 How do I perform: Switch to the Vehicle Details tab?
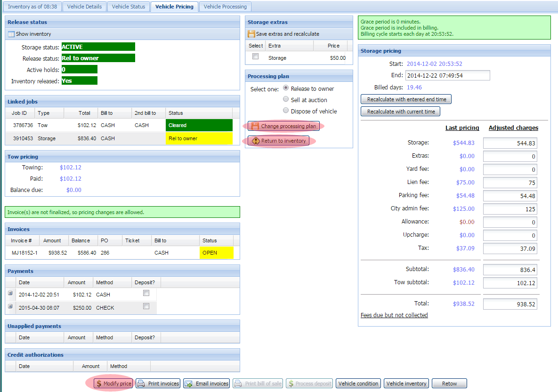[84, 7]
